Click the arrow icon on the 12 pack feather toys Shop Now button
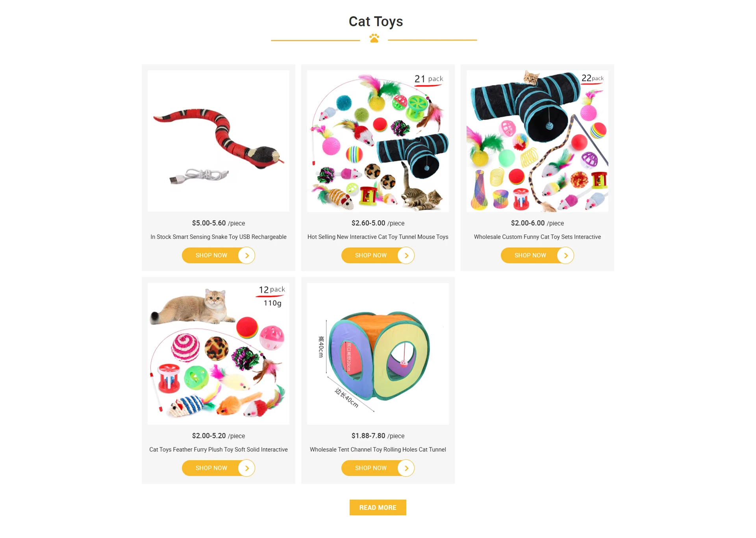756x538 pixels. tap(247, 468)
